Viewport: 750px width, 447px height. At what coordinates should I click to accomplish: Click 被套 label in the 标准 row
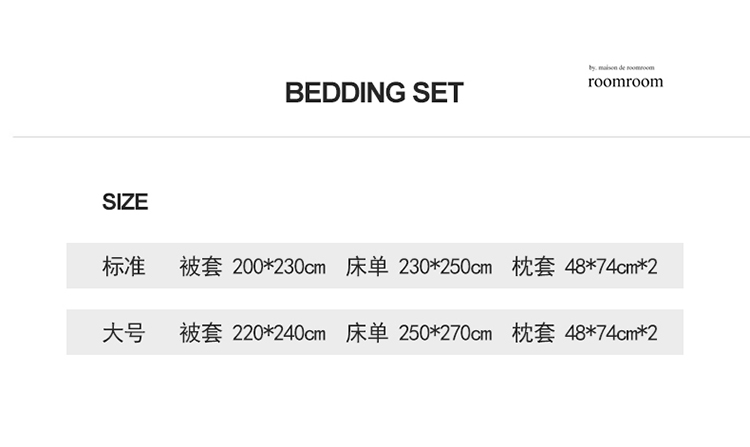pos(201,267)
